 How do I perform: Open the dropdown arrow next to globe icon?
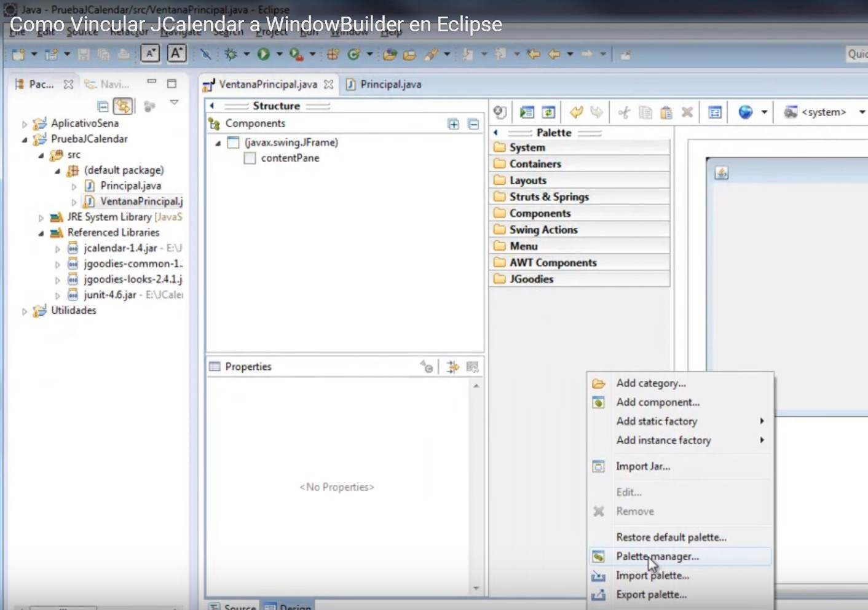pos(764,112)
